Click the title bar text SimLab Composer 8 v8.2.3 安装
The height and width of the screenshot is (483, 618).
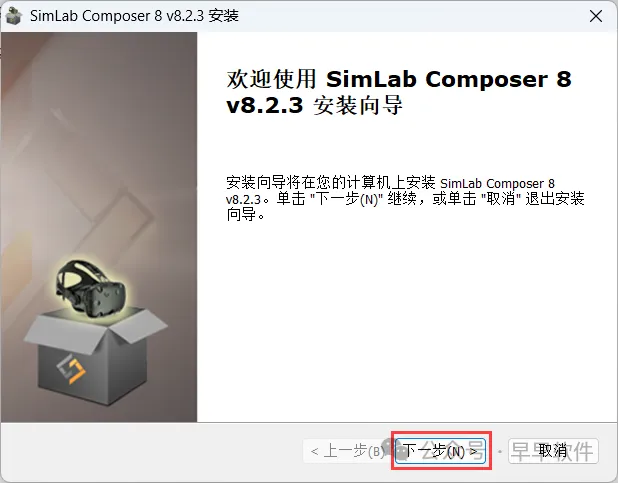point(134,16)
